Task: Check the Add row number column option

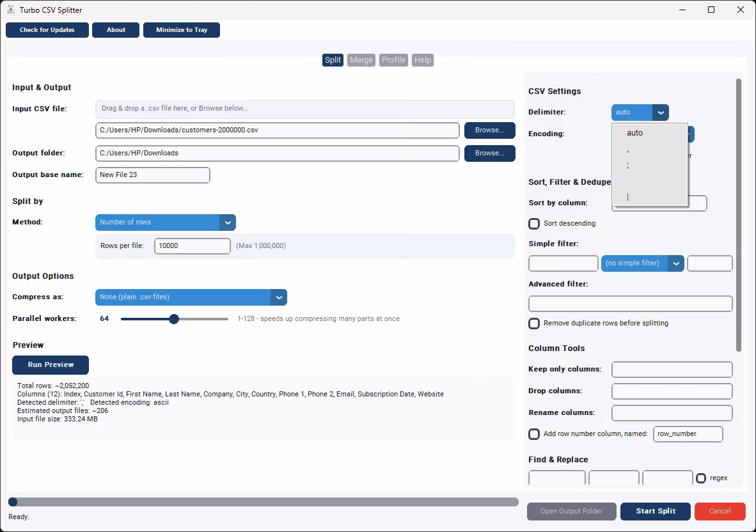Action: (x=533, y=434)
